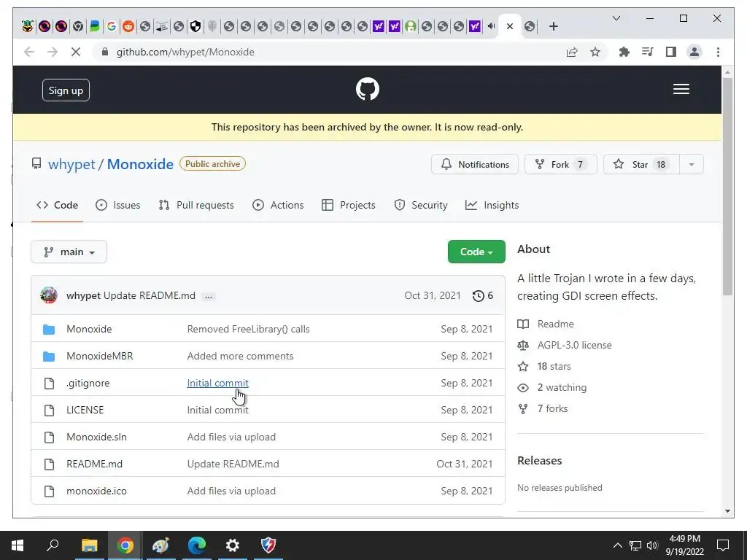The height and width of the screenshot is (560, 747).
Task: Show hidden tray icons chevron
Action: (x=617, y=545)
